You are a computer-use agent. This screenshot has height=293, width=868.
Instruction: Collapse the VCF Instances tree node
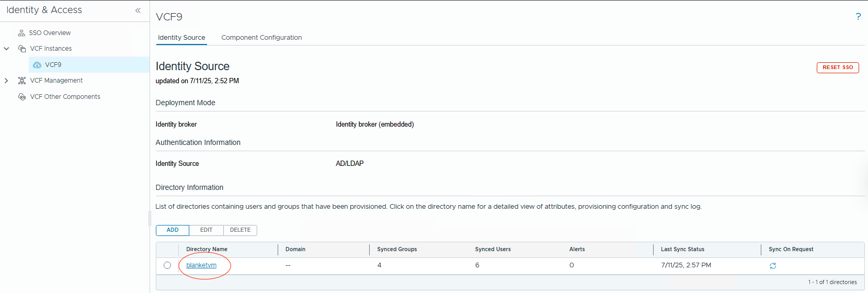pos(7,49)
